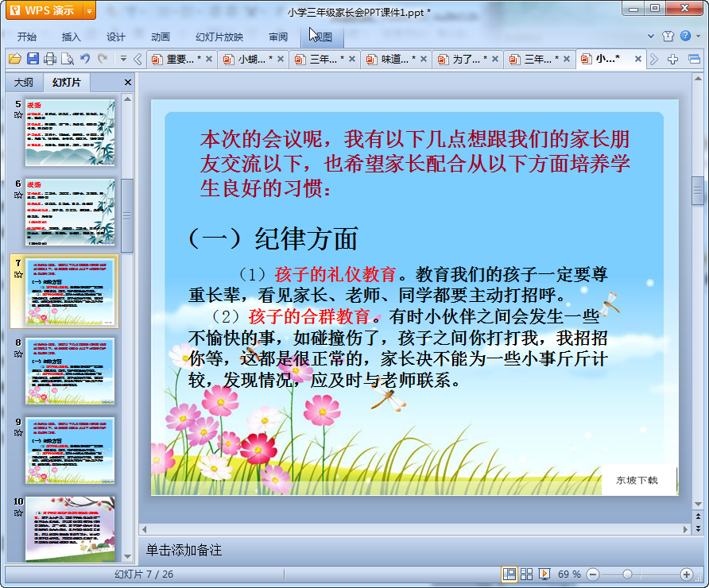
Task: Close the 重要... document tab
Action: [x=209, y=59]
